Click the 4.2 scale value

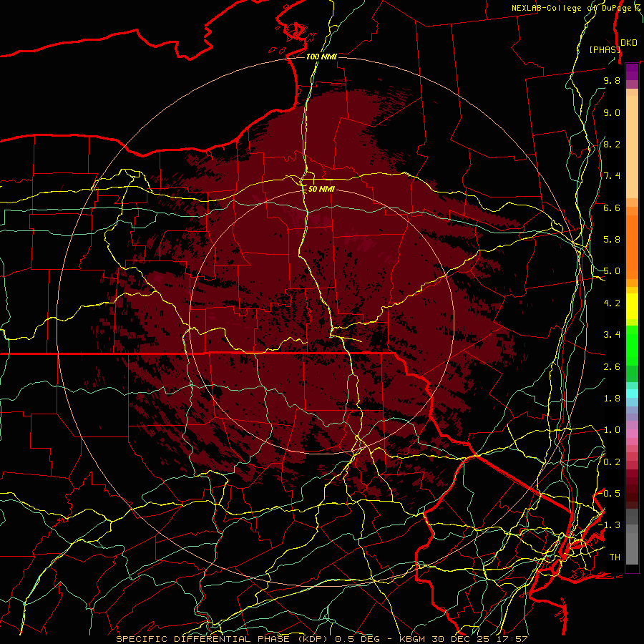pos(612,303)
